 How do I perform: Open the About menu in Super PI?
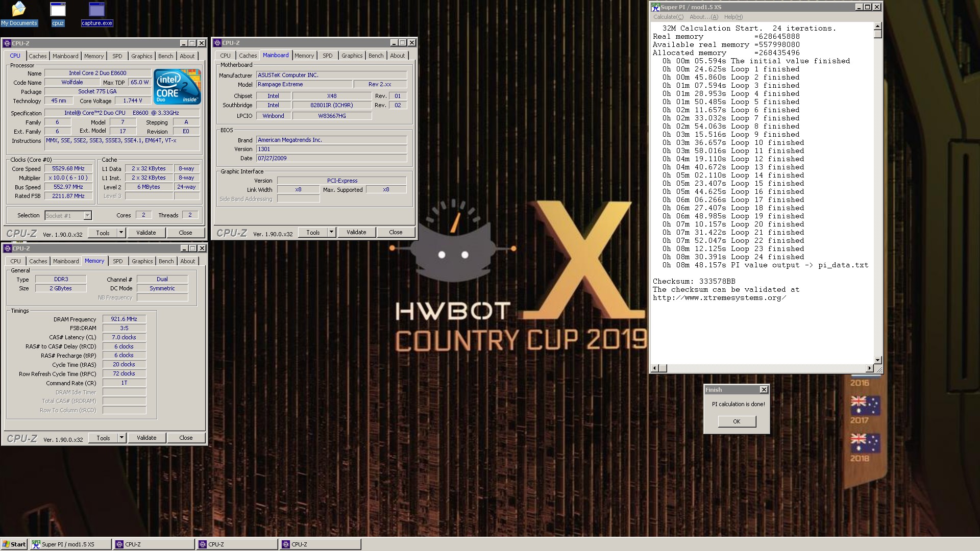pyautogui.click(x=703, y=17)
